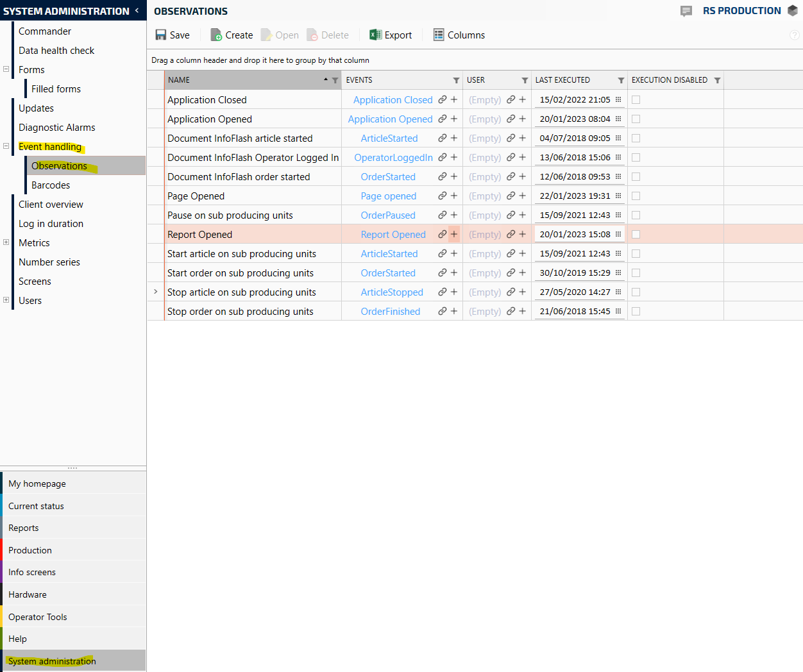This screenshot has height=672, width=803.
Task: Switch to the Reports module
Action: coord(24,528)
